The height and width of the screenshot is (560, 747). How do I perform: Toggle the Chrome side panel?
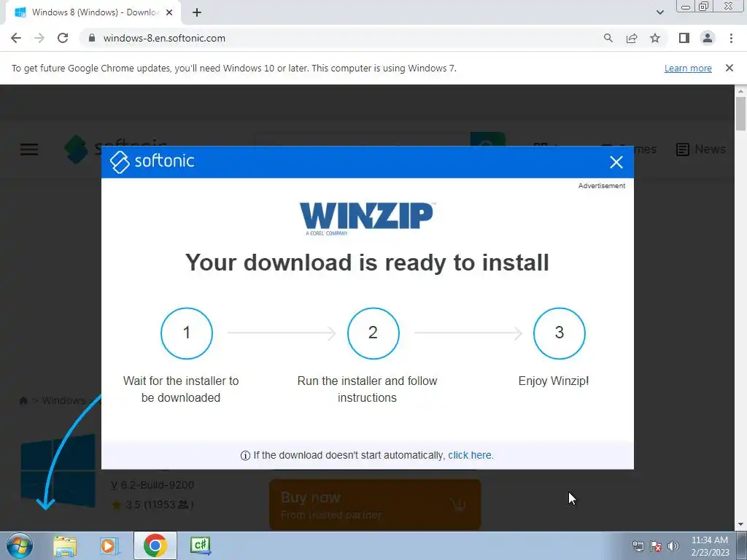684,38
